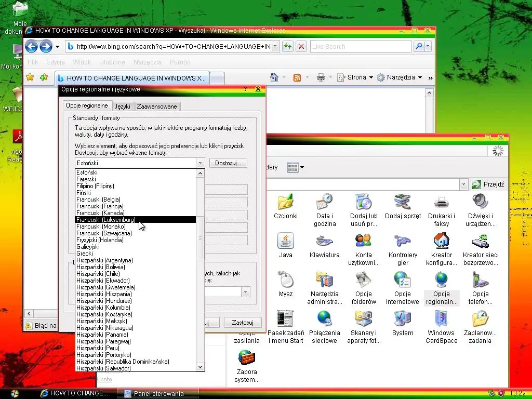Click the Home icon in IE toolbar
This screenshot has height=399, width=532.
(274, 77)
